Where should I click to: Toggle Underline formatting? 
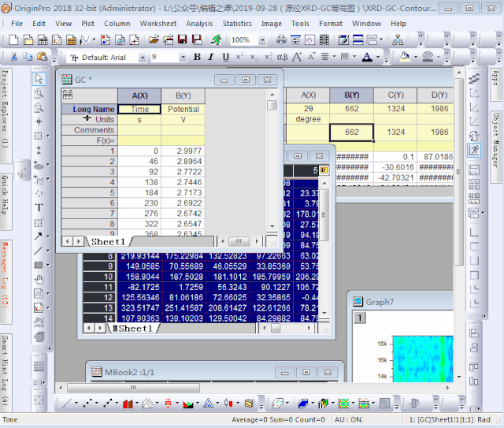click(225, 57)
